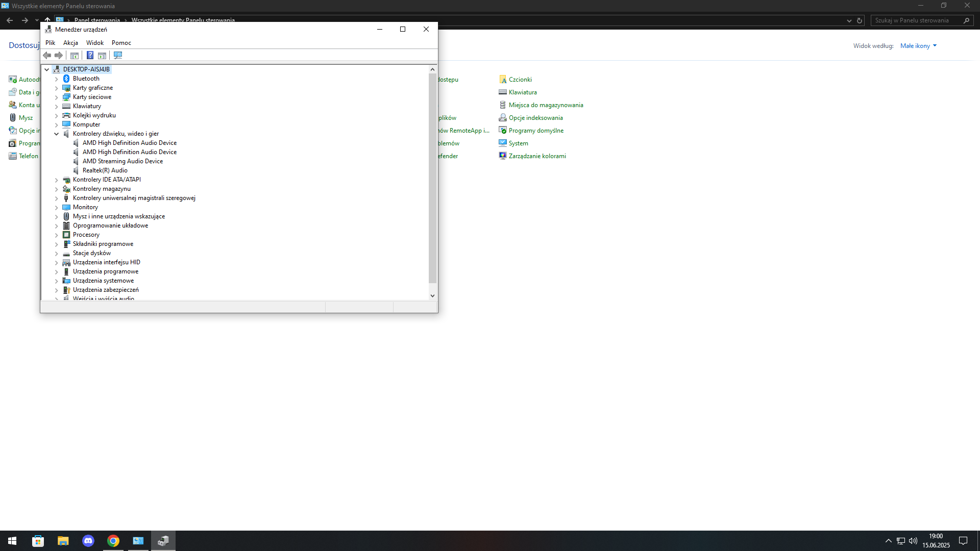The height and width of the screenshot is (551, 980).
Task: Click the Kolejki wydruku printer icon
Action: click(x=66, y=115)
